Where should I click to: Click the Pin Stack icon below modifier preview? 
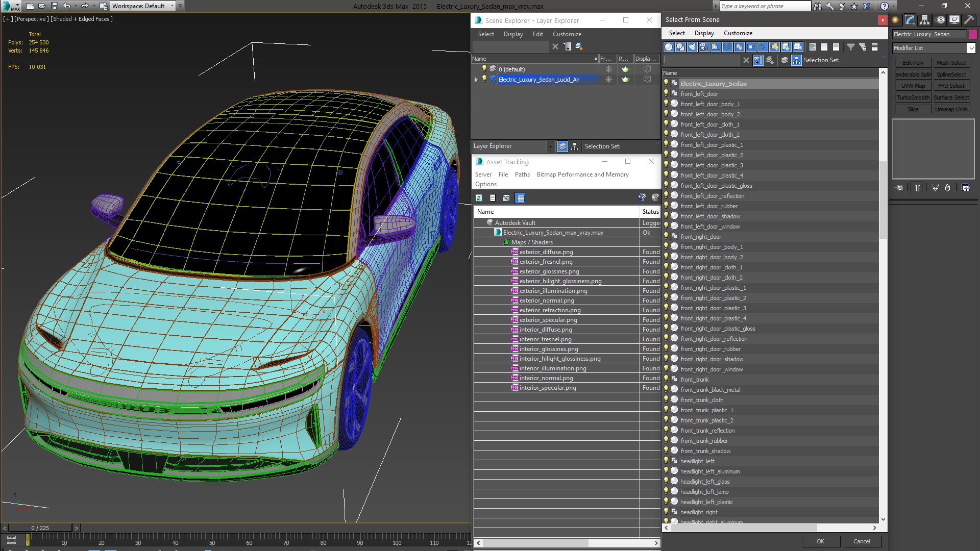(x=899, y=188)
